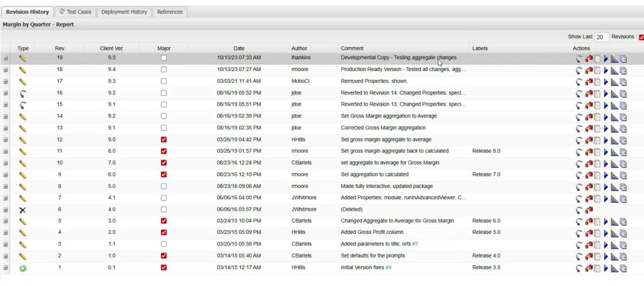Expand the revision 10 row details

coord(5,163)
